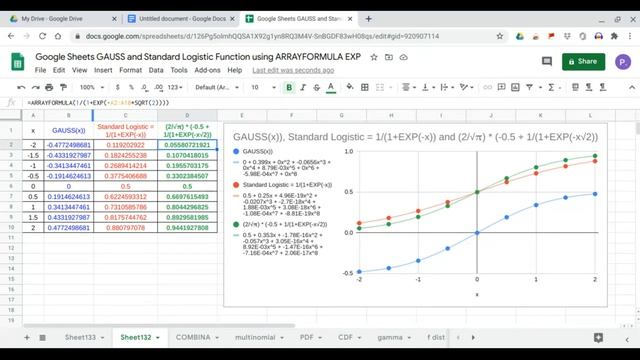Toggle Italic formatting
Image resolution: width=640 pixels, height=360 pixels.
(x=303, y=87)
